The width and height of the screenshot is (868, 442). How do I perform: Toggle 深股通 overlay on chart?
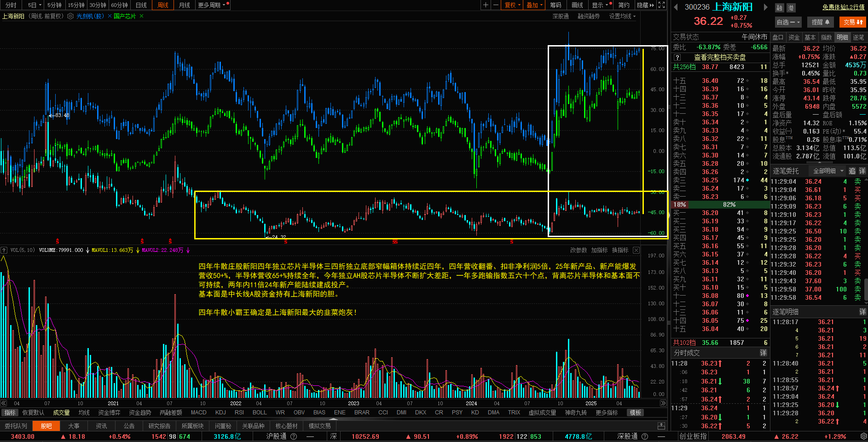561,16
